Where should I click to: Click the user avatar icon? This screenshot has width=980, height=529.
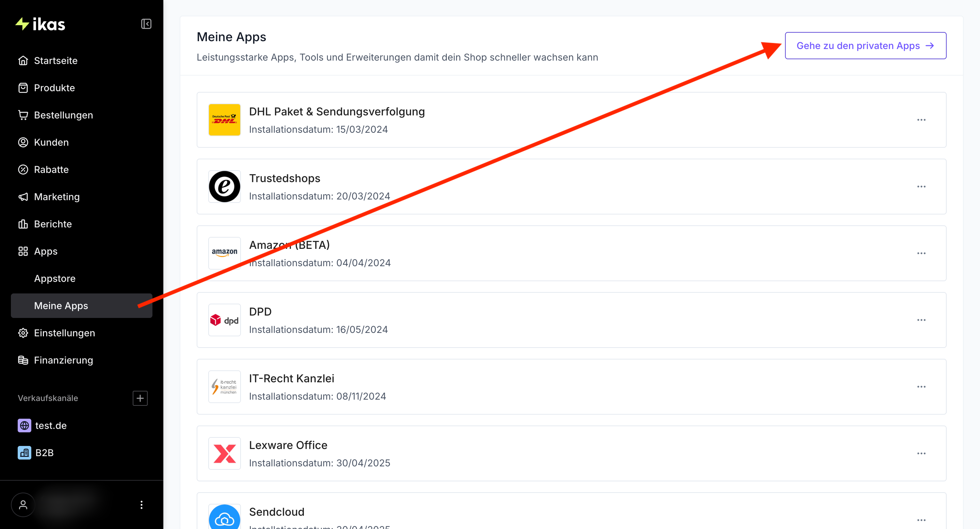23,504
